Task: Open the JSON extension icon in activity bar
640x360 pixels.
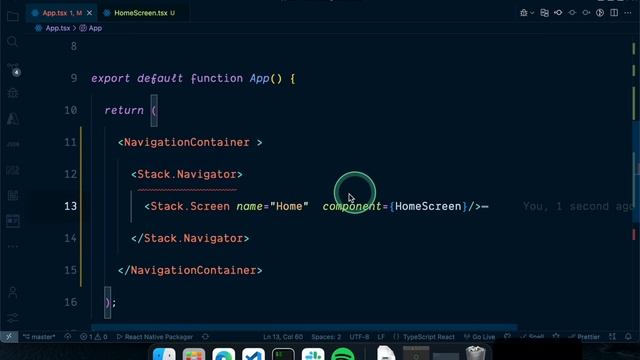Action: (13, 144)
